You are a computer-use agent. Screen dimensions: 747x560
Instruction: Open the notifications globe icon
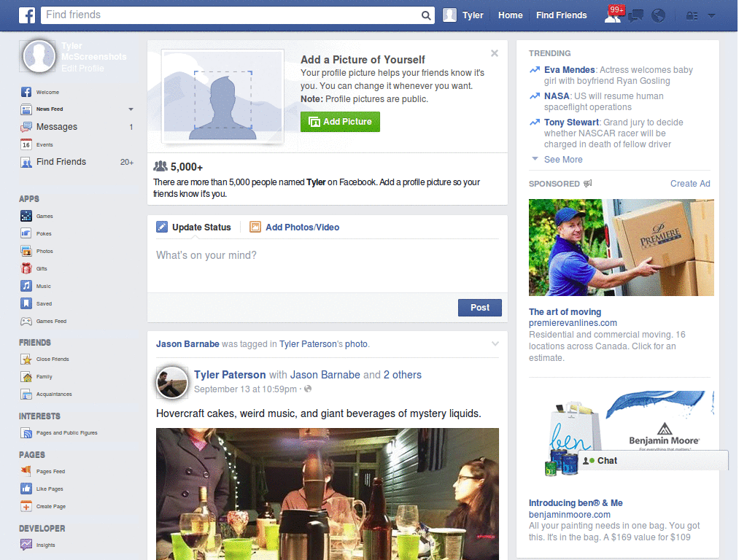659,16
